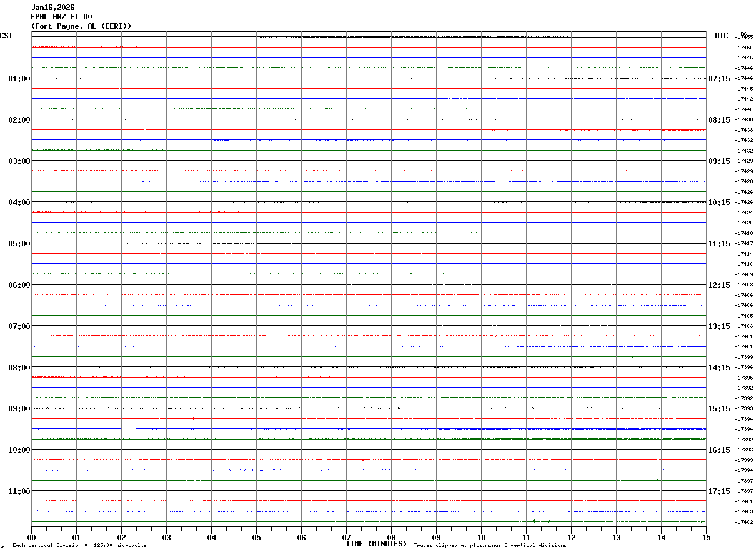Viewport: 756px width, 554px height.
Task: Select the 05:00 CST row label
Action: 19,243
